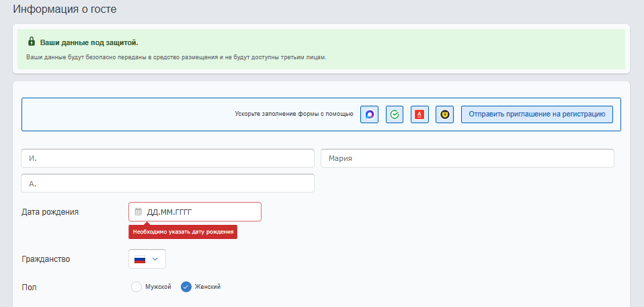Click the Ваши данные под защитой text
The image size is (644, 307).
[89, 43]
